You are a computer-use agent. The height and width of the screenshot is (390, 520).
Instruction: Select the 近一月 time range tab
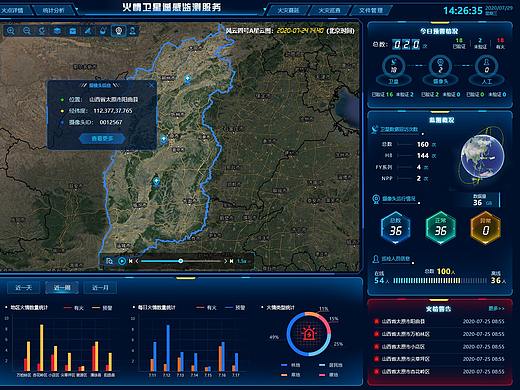[100, 287]
